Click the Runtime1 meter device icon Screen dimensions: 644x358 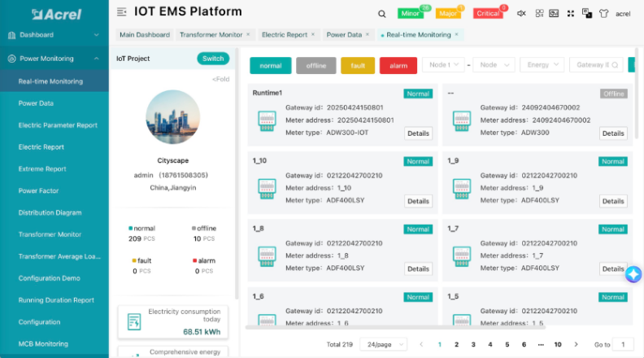(x=267, y=120)
